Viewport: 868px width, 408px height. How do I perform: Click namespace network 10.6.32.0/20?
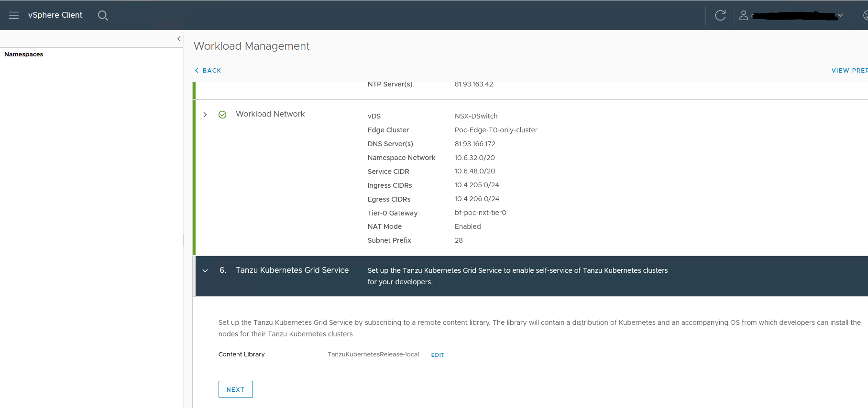click(474, 158)
